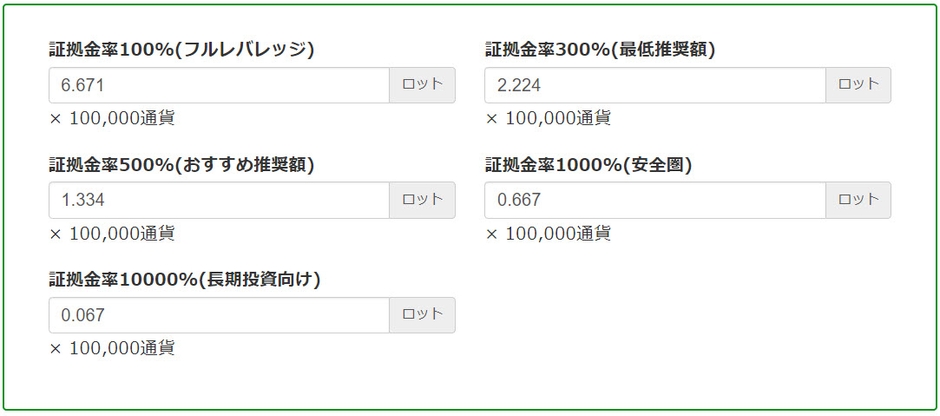Click the 証拠金率100%(フルレバレッジ) lot input field
Image resolution: width=940 pixels, height=416 pixels.
pyautogui.click(x=218, y=85)
